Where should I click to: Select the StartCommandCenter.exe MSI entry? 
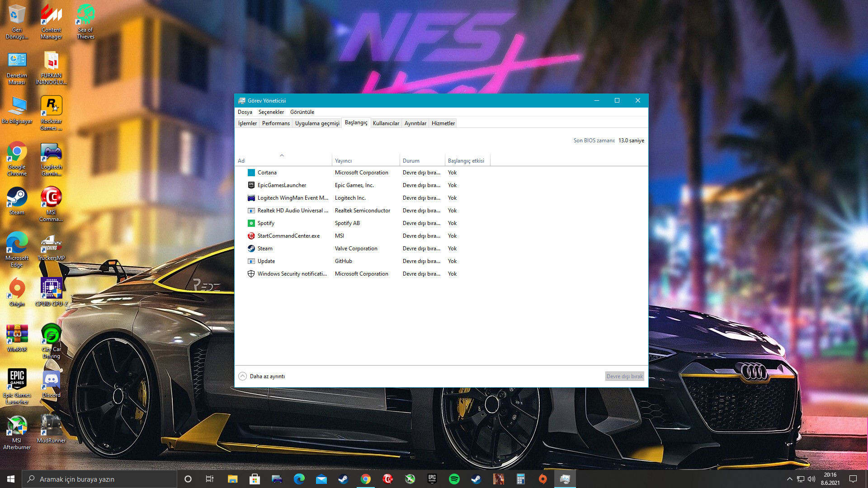pyautogui.click(x=288, y=236)
